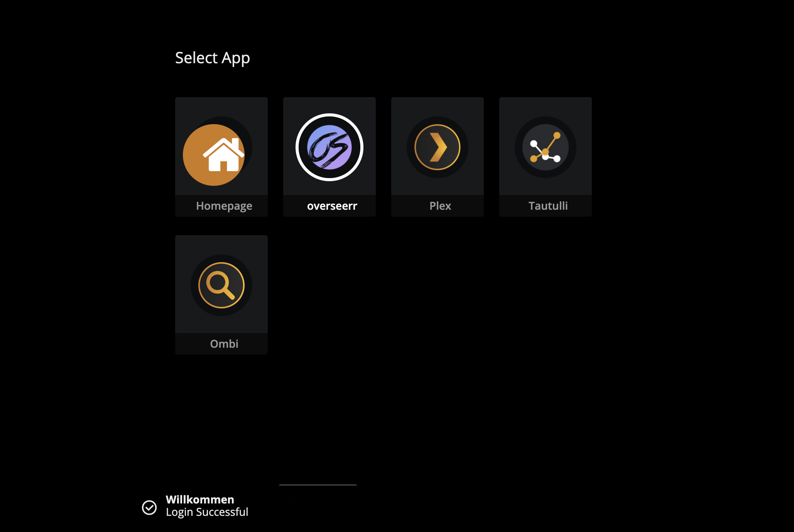Choose the Tautulli label under its icon
This screenshot has height=532, width=794.
point(548,206)
